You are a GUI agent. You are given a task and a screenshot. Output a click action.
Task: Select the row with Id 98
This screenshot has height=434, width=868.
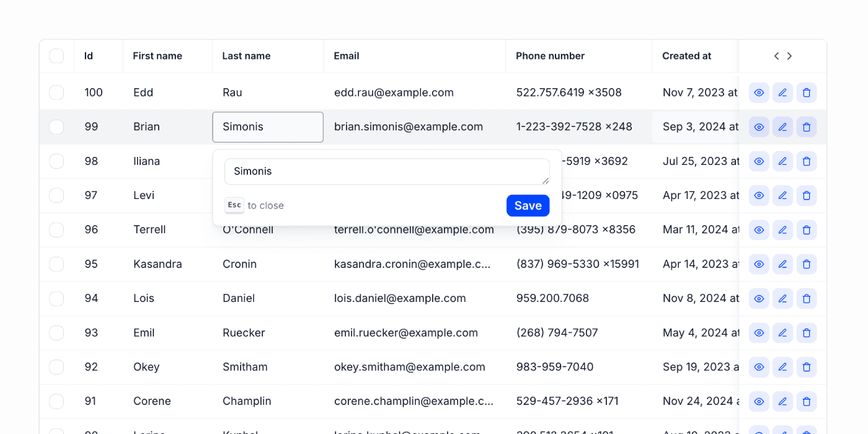[x=56, y=161]
